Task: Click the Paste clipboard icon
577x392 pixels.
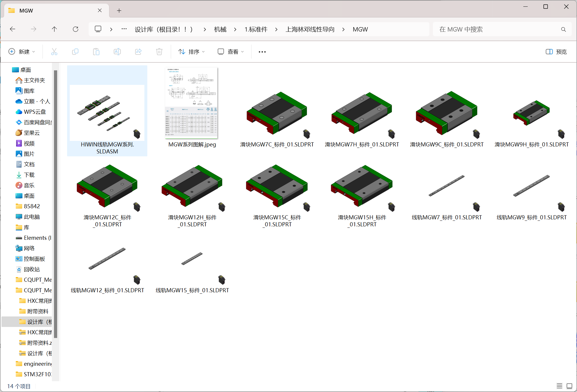Action: (x=96, y=52)
